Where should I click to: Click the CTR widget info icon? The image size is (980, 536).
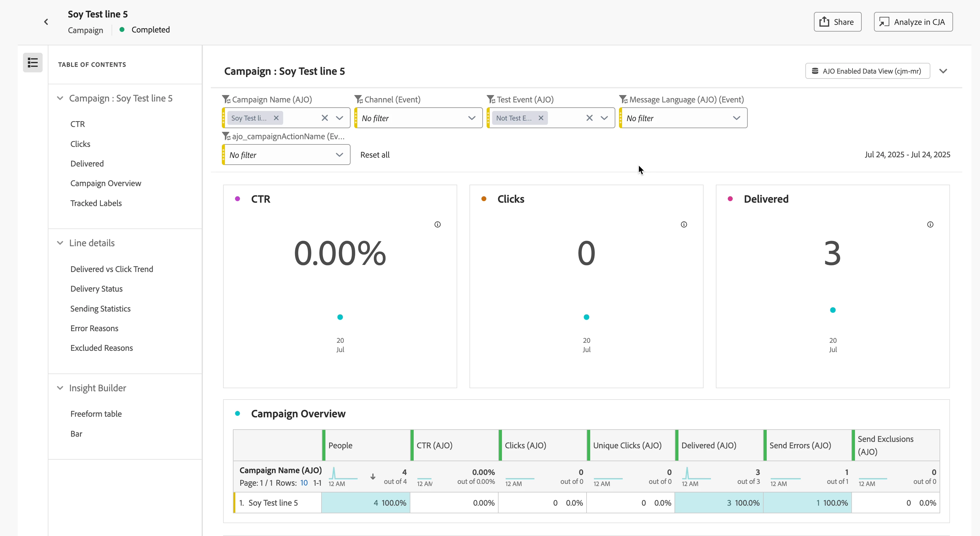pyautogui.click(x=438, y=224)
